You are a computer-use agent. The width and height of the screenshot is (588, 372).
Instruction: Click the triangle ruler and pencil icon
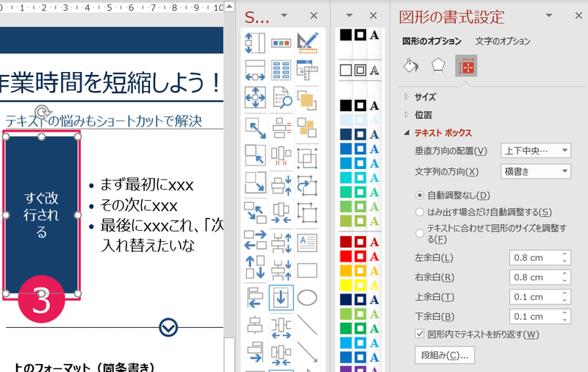pos(307,43)
